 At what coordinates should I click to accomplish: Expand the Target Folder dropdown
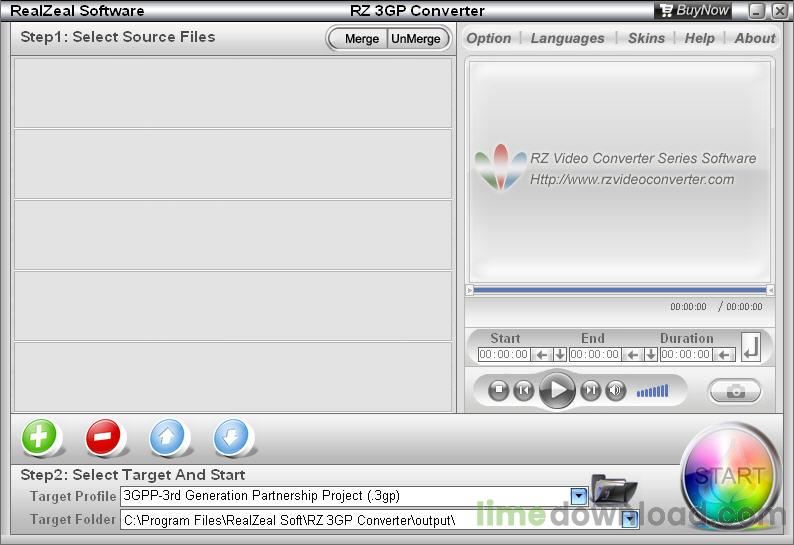pyautogui.click(x=629, y=520)
